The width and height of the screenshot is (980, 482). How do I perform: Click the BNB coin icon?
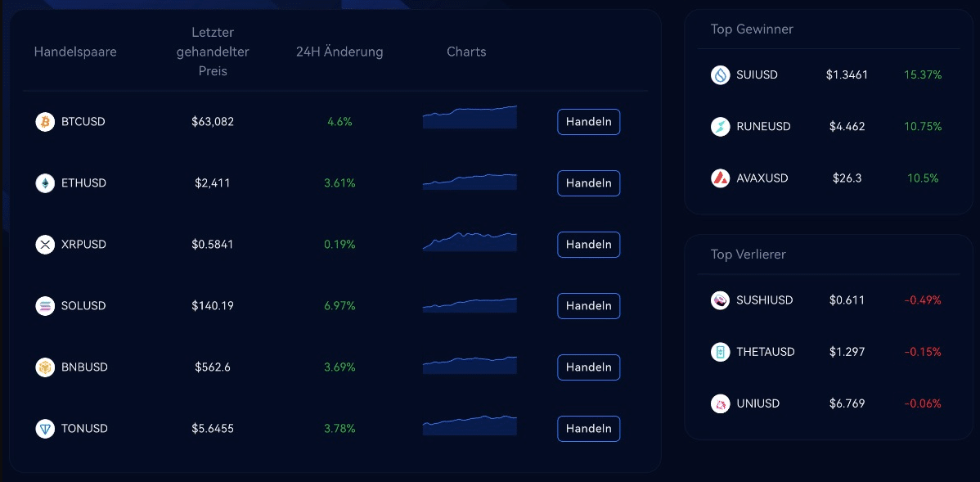[x=45, y=367]
